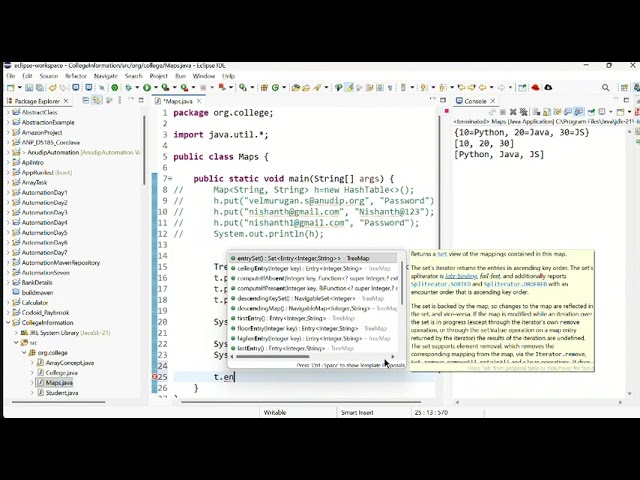Choose entrySet() proposal in autocomplete list
Screen dimensions: 640x480
313,258
